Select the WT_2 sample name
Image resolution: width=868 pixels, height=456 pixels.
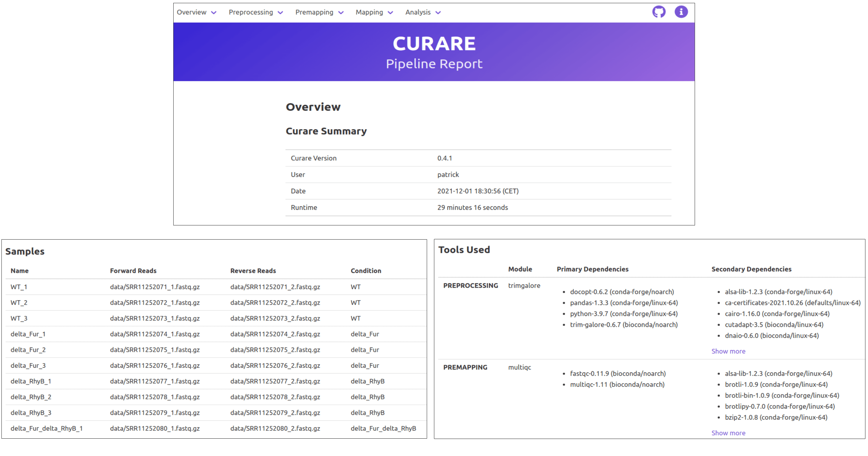coord(19,303)
